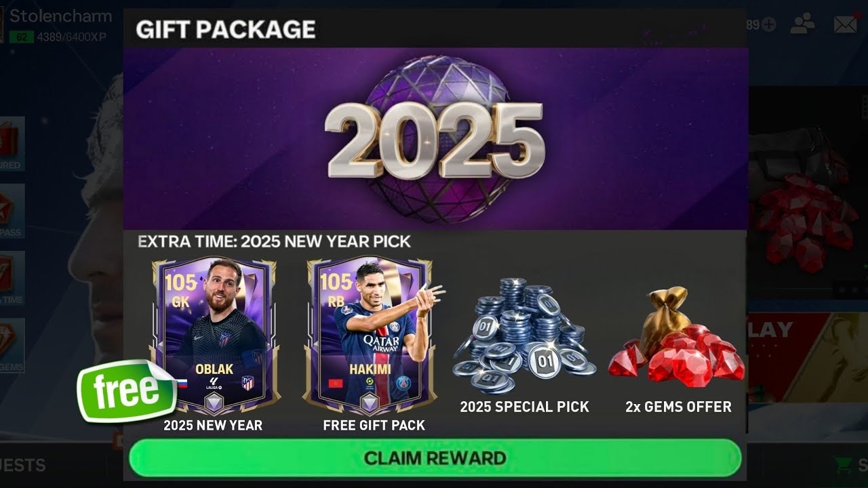Tap the 2x Gems Offer gem bag
Viewport: 868px width, 488px height.
(x=677, y=338)
